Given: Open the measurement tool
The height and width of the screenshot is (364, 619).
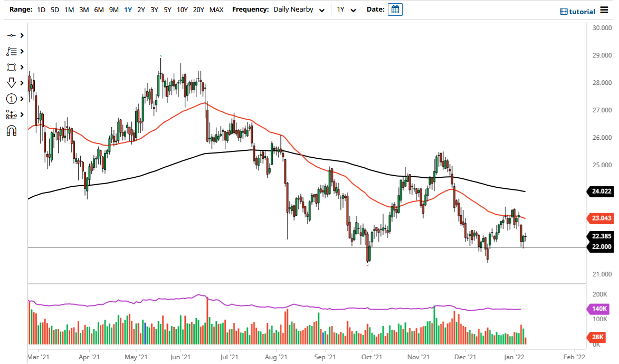Looking at the screenshot, I should (x=11, y=114).
